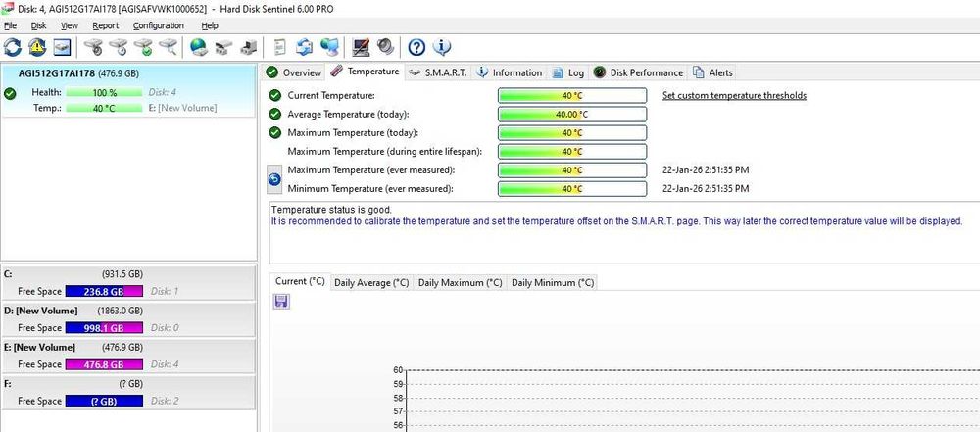The image size is (980, 432).
Task: Click the 'Maximum Temperature (during entire lifespan):' label
Action: click(x=385, y=151)
